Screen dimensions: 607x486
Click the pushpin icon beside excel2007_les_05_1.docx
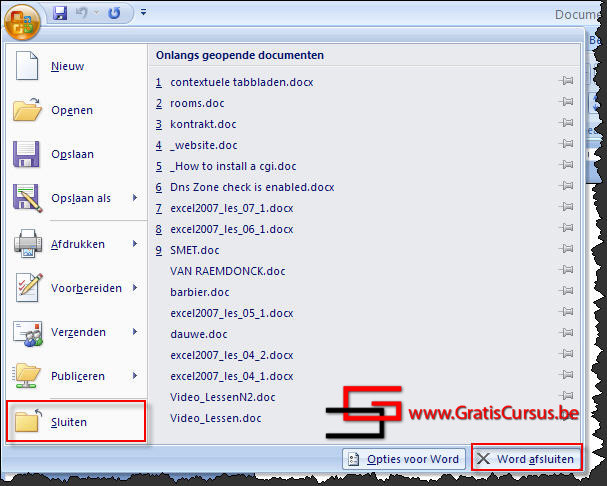coord(566,312)
